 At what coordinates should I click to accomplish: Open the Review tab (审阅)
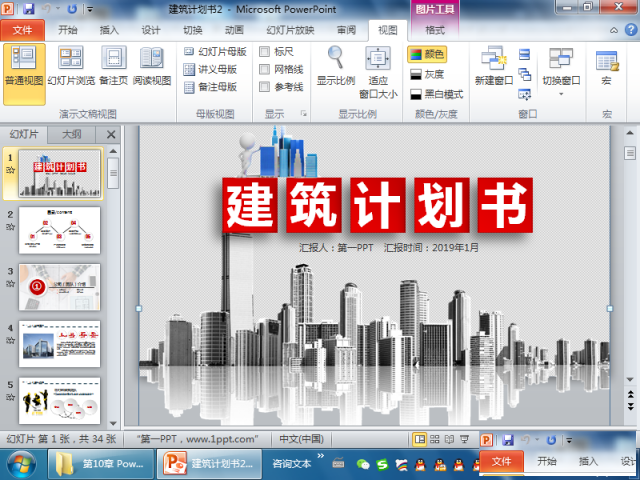pos(346,30)
